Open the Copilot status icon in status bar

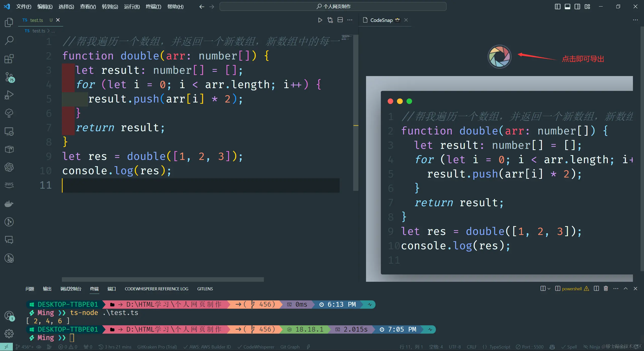click(x=552, y=347)
